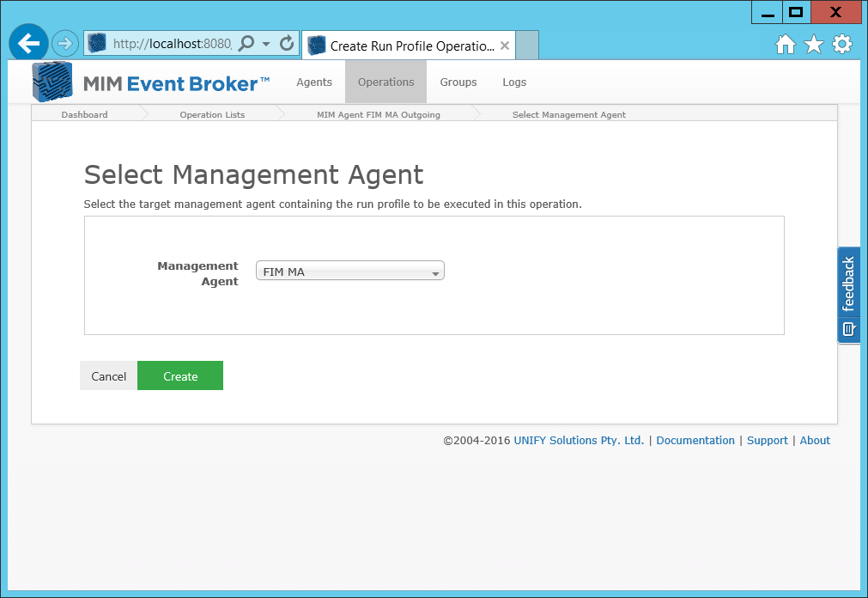Close the Create Run Profile Operation tab
Image resolution: width=868 pixels, height=598 pixels.
pos(505,46)
